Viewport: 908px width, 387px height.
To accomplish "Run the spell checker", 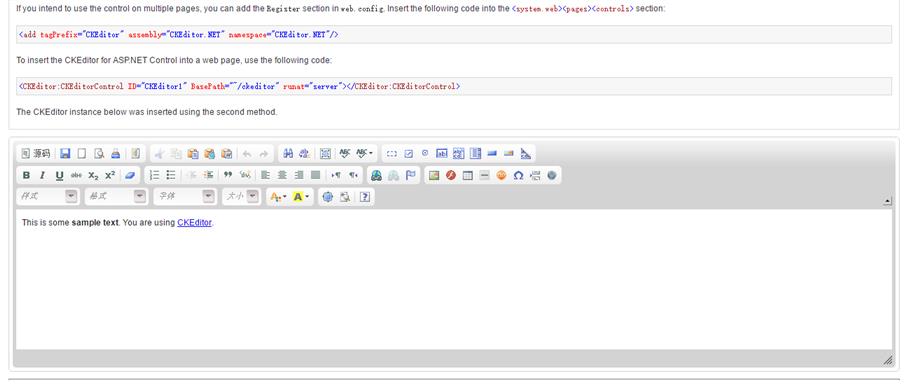I will click(x=345, y=154).
